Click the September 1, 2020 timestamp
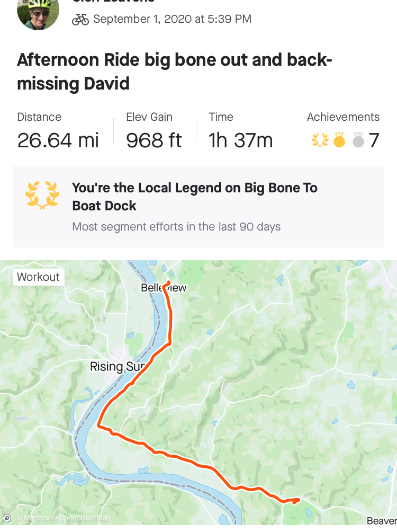This screenshot has height=532, width=397. [x=172, y=20]
